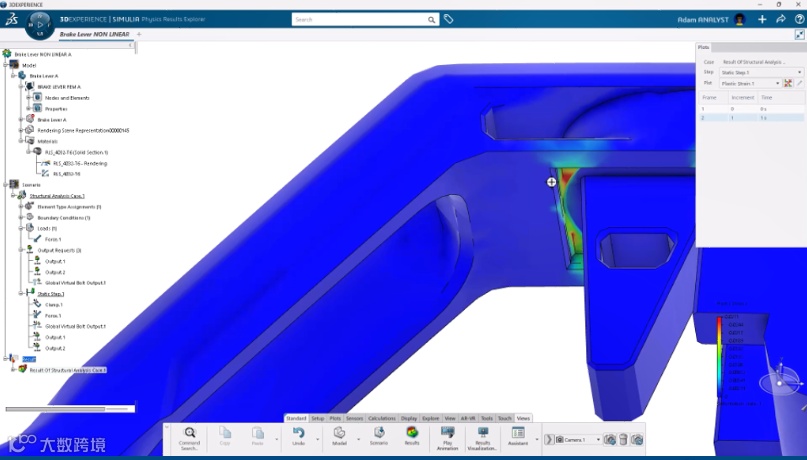Collapse the Model tree node
The image size is (807, 460).
tap(6, 65)
